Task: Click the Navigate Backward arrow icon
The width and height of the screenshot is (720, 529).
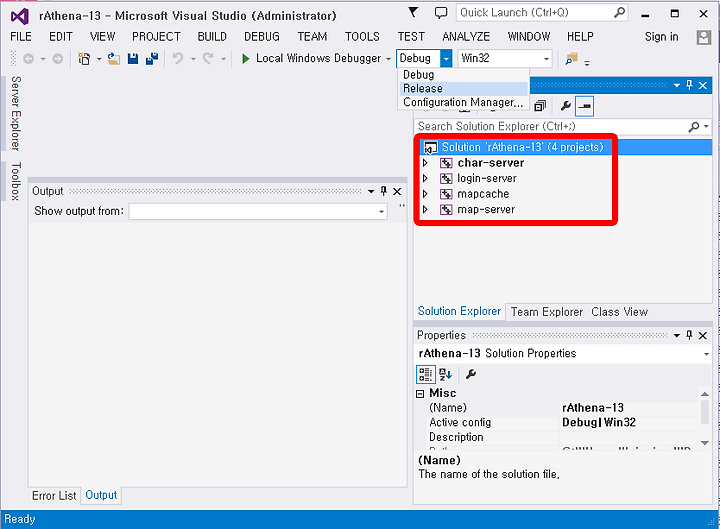Action: pos(28,59)
